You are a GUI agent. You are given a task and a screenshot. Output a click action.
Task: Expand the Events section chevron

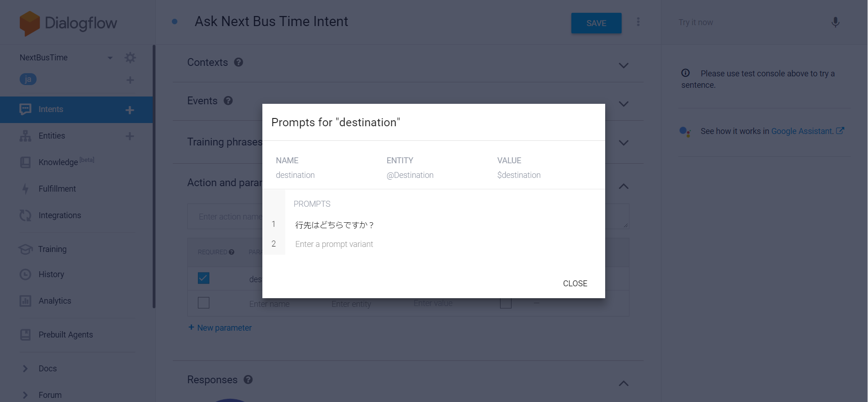(x=623, y=104)
